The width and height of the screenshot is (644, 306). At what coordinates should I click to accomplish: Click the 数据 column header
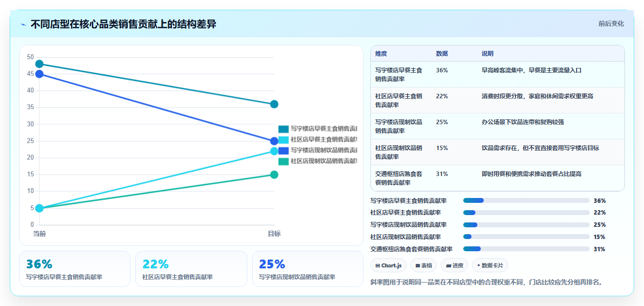click(x=442, y=54)
